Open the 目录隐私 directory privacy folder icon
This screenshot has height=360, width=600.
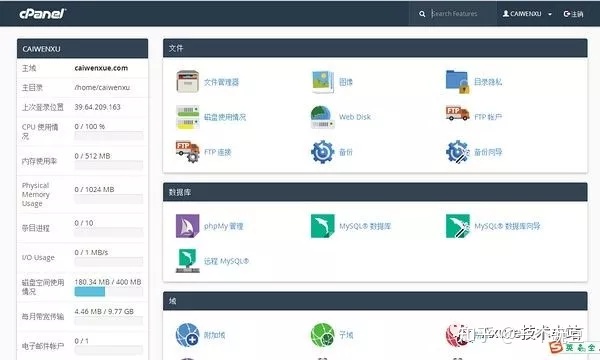click(458, 81)
